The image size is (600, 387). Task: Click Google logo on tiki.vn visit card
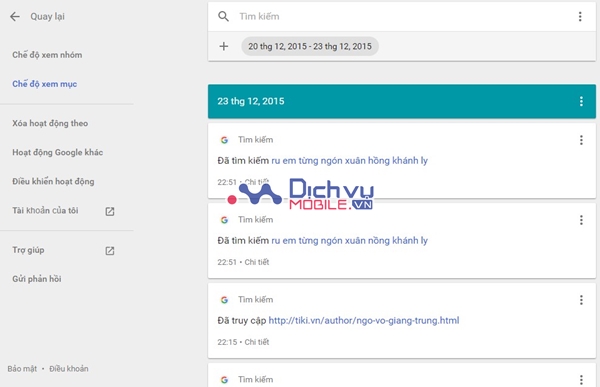(224, 300)
